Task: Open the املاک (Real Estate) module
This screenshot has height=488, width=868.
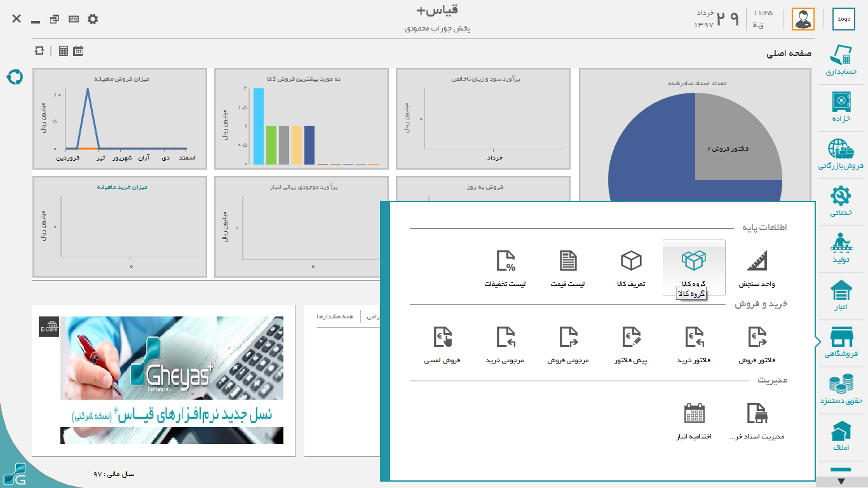Action: pyautogui.click(x=841, y=436)
